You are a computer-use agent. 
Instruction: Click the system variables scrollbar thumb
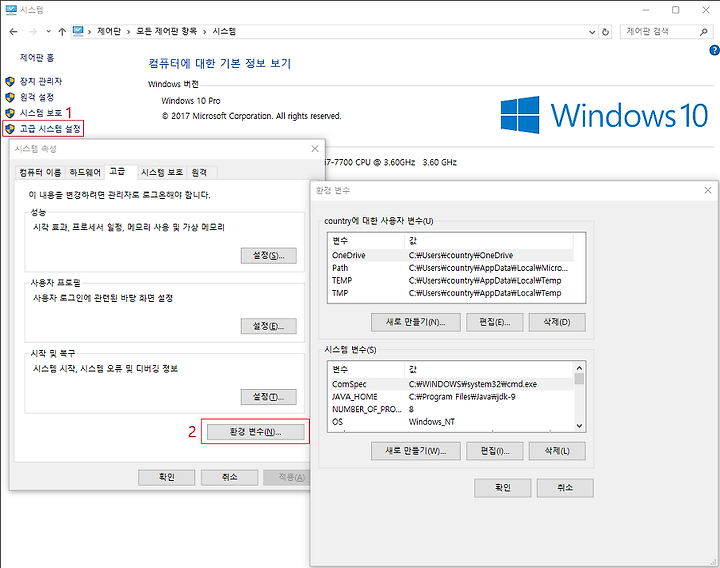tap(579, 379)
